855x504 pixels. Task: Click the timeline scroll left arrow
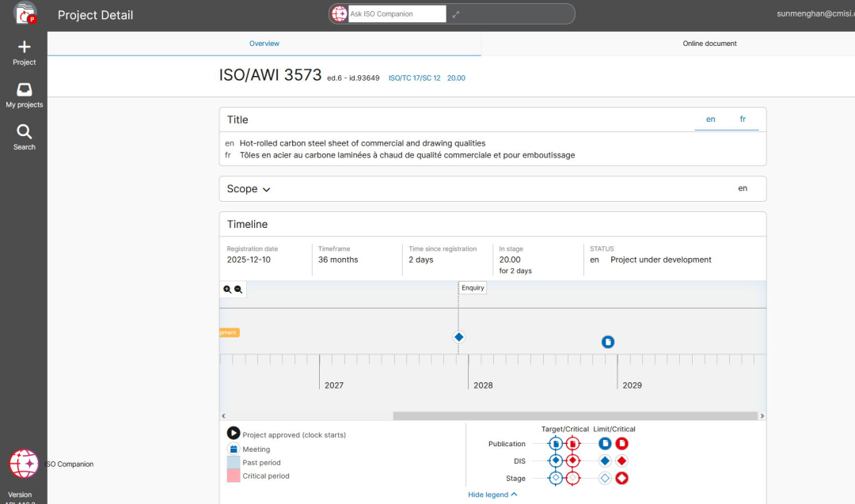(223, 415)
